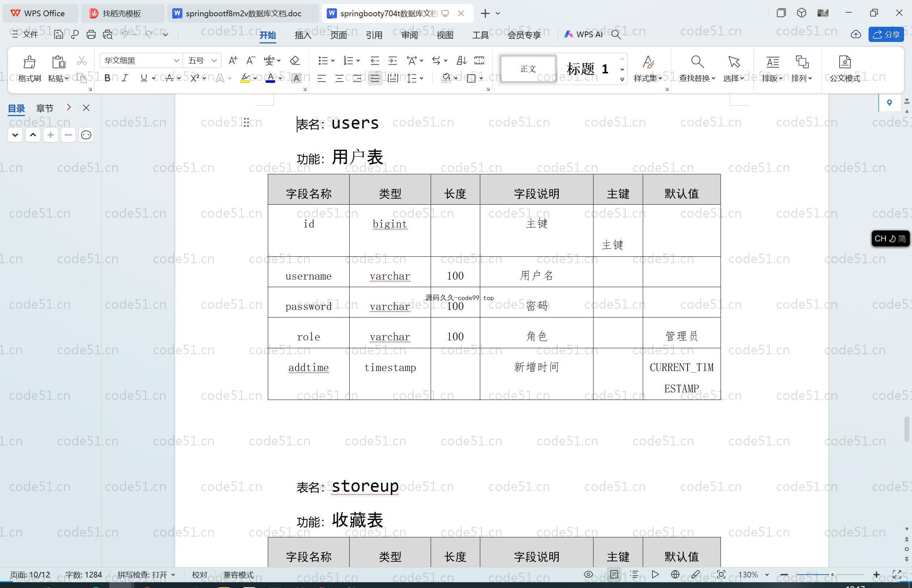Image resolution: width=912 pixels, height=588 pixels.
Task: Click the Undo arrow icon
Action: point(124,34)
